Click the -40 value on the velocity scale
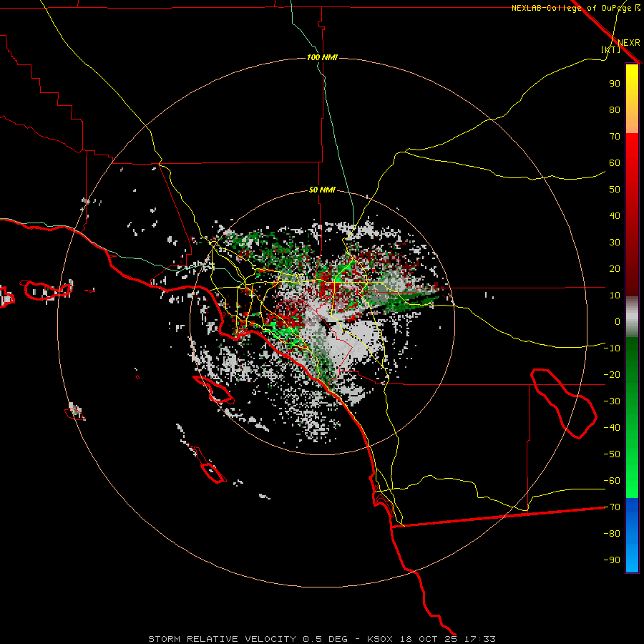 coord(612,428)
